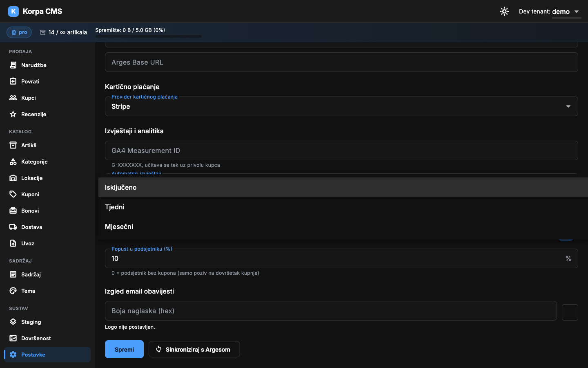The height and width of the screenshot is (368, 588).
Task: Click the Popust u podsjetniku percent field
Action: pyautogui.click(x=341, y=258)
